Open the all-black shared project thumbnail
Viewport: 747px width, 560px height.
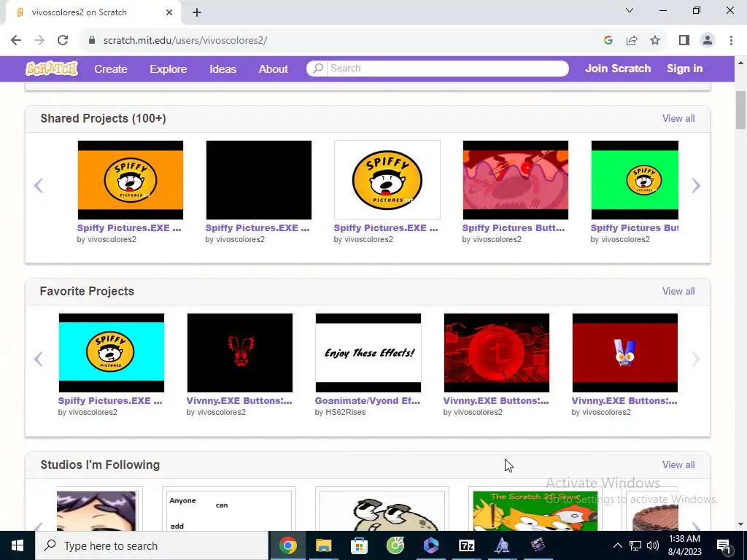click(x=259, y=180)
